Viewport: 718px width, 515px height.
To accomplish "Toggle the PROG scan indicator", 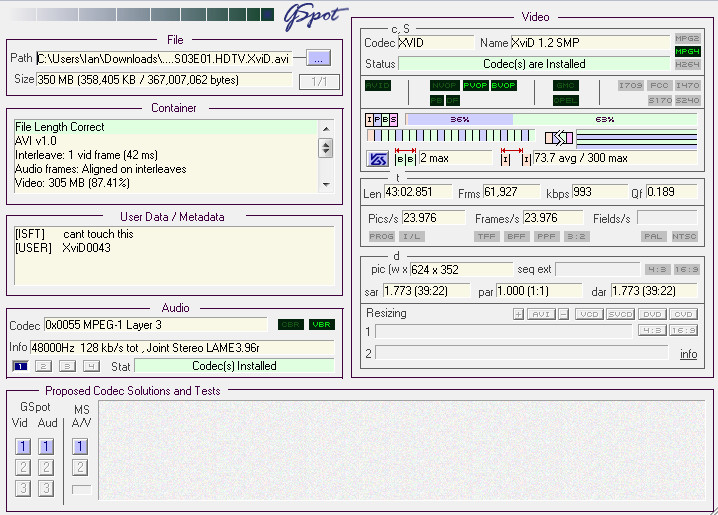I will click(381, 237).
